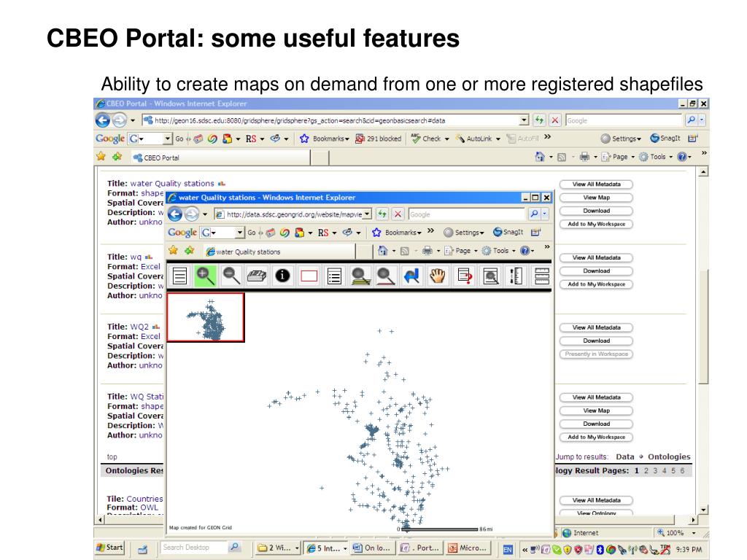Click vertical scrollbar down arrow in CBEO Portal
This screenshot has width=747, height=560.
coord(704,510)
